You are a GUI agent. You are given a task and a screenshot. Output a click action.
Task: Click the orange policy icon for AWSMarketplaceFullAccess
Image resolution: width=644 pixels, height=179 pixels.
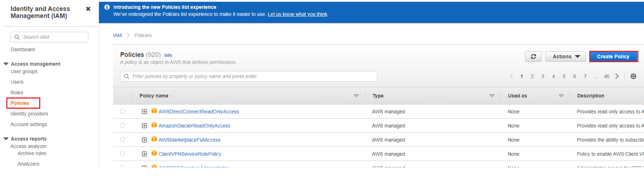[154, 139]
